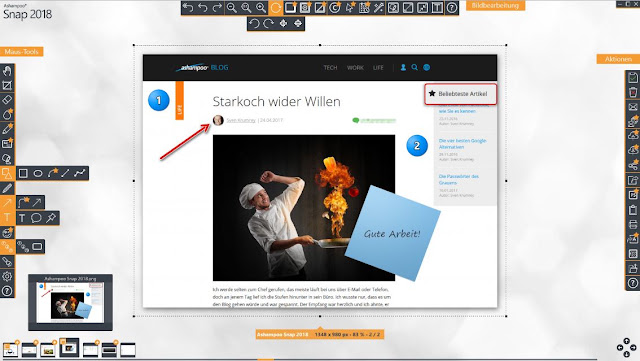Select the crop tool
The image size is (640, 361).
point(7,85)
